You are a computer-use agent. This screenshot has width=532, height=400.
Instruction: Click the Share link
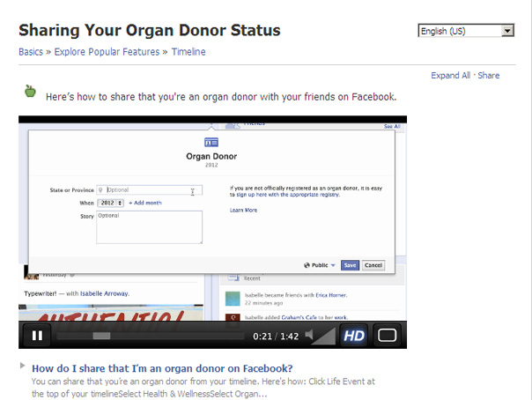(x=489, y=75)
